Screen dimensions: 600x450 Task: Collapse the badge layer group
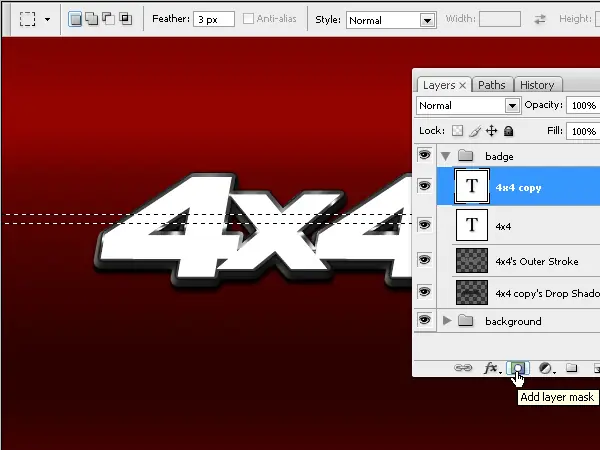coord(446,156)
